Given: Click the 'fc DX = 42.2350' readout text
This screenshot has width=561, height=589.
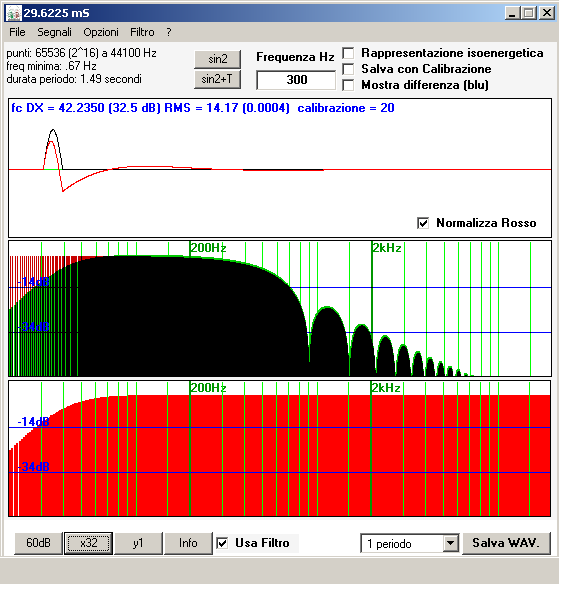Looking at the screenshot, I should [x=57, y=108].
